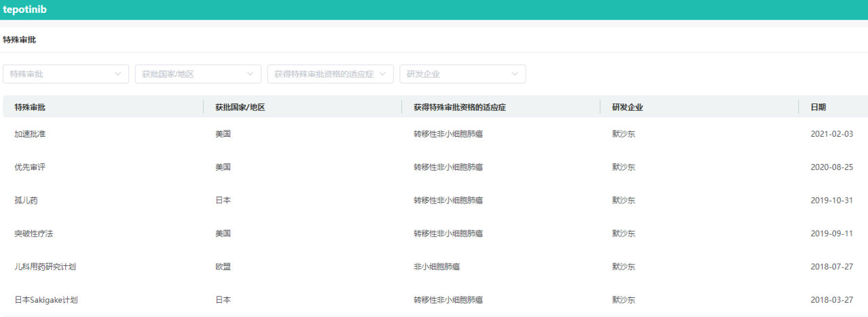
Task: Open the 特殊审批 filter dropdown
Action: [65, 73]
